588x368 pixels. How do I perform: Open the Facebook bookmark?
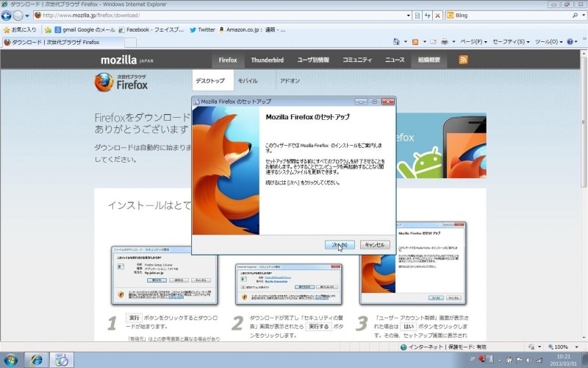pos(151,29)
